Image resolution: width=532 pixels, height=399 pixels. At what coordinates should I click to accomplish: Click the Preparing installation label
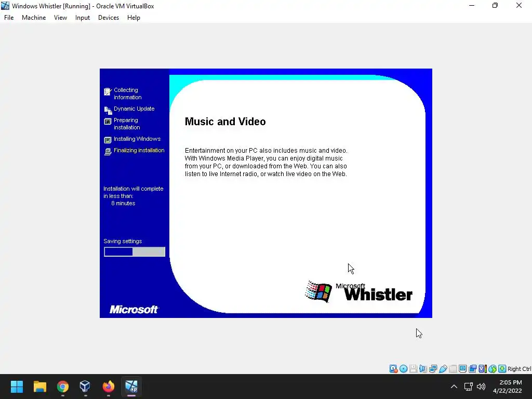click(x=127, y=124)
